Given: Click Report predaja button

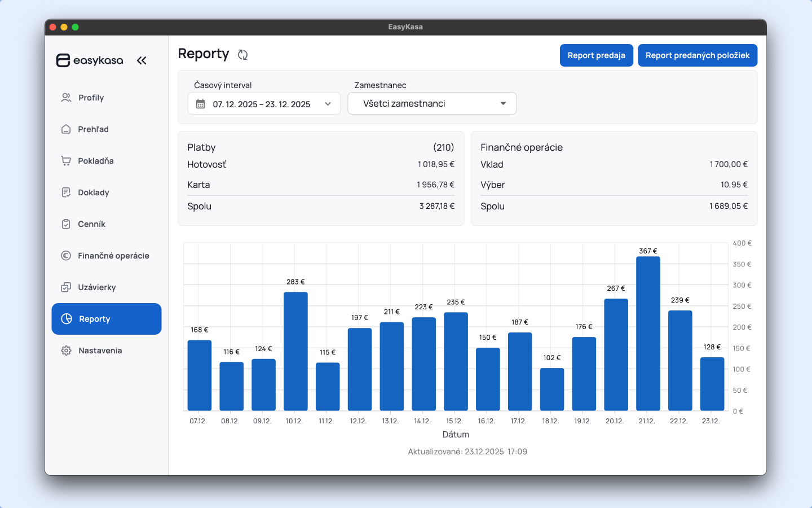Looking at the screenshot, I should tap(597, 55).
